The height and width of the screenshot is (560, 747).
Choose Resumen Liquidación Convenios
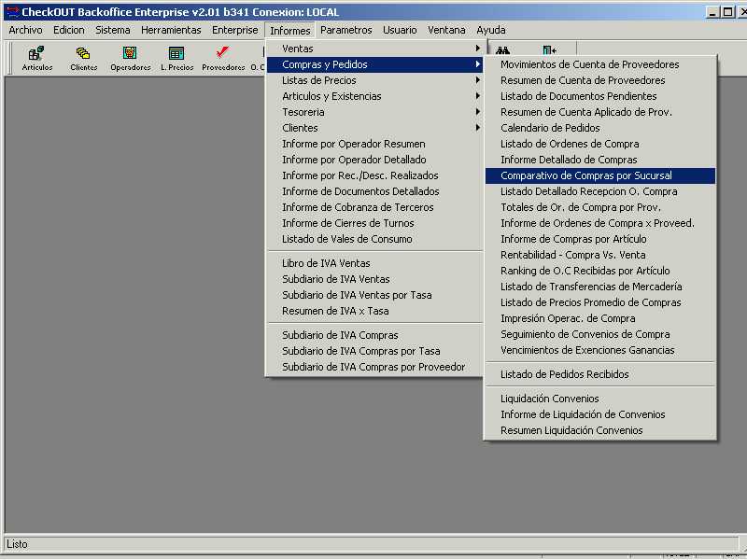click(600, 430)
